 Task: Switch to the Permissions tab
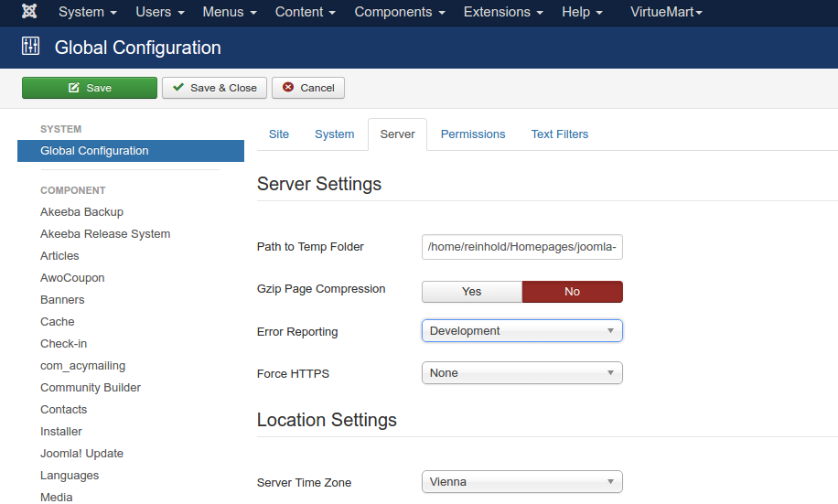tap(472, 134)
